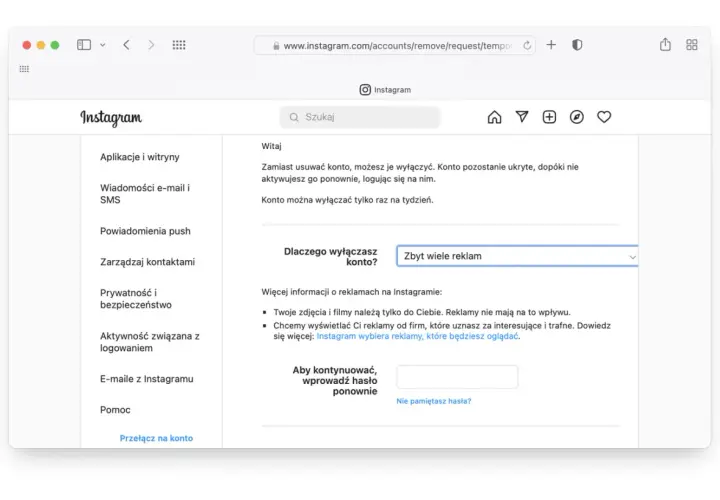Open "Wiadomości e-mail i SMS" section
Viewport: 720px width, 500px height.
(x=145, y=194)
